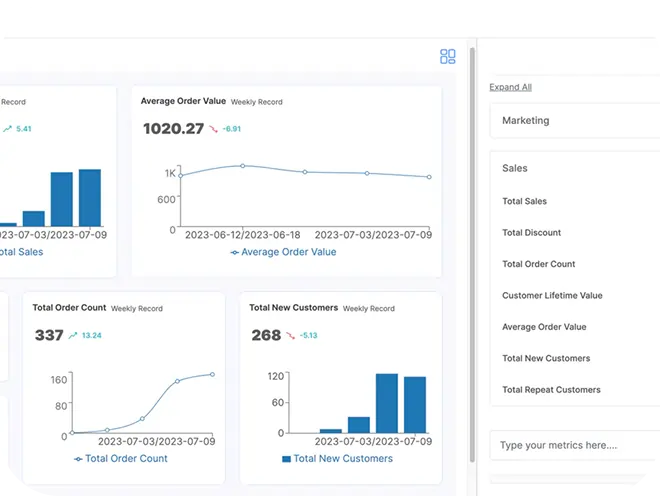Click the Type your metrics here field

click(x=570, y=446)
